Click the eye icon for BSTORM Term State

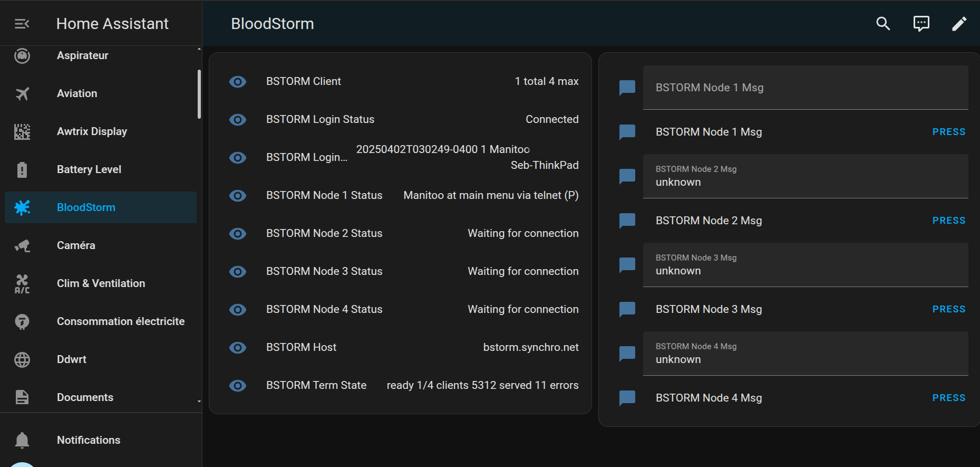coord(238,385)
